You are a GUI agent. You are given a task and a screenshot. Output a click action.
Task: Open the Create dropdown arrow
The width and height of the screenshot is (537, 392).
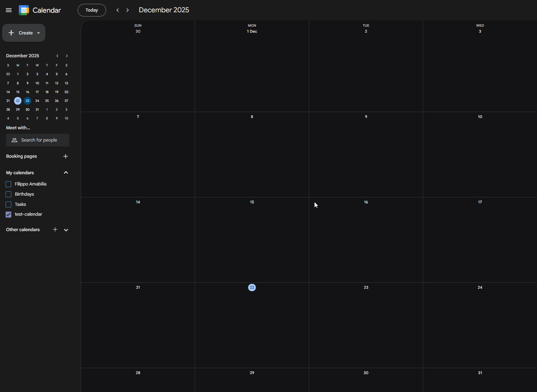pos(38,33)
